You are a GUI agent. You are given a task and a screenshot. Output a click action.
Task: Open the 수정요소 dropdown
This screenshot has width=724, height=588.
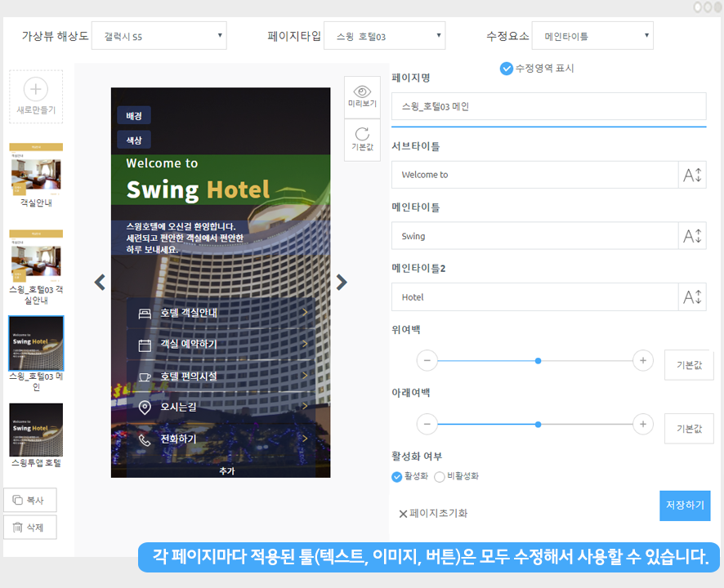(592, 36)
